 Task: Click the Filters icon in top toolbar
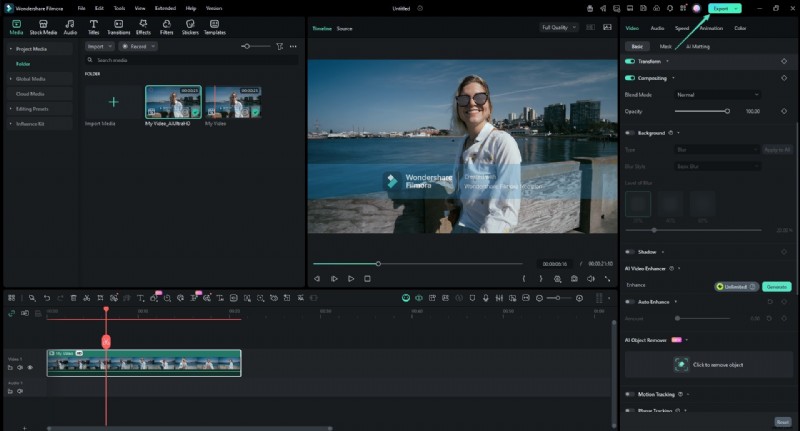coord(167,26)
